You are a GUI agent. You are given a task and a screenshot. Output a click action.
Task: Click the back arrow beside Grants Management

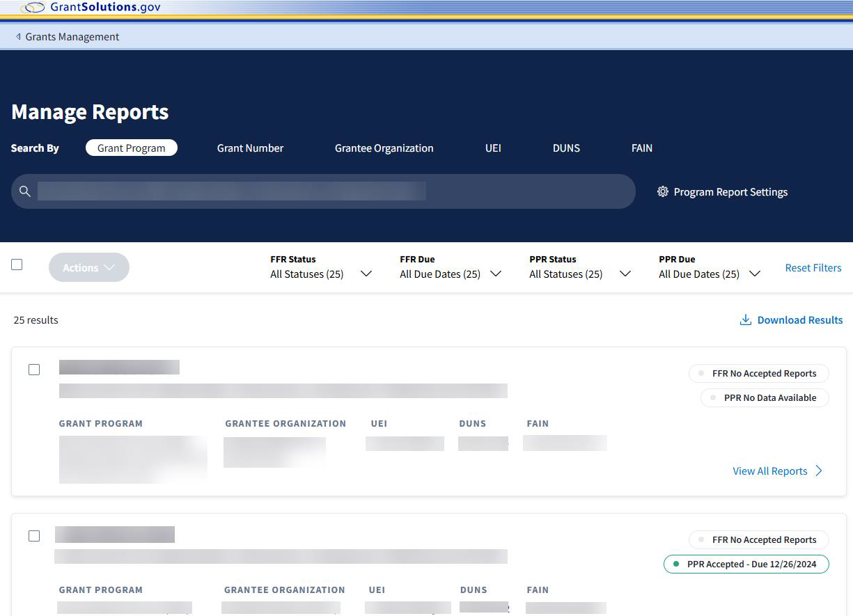point(18,37)
